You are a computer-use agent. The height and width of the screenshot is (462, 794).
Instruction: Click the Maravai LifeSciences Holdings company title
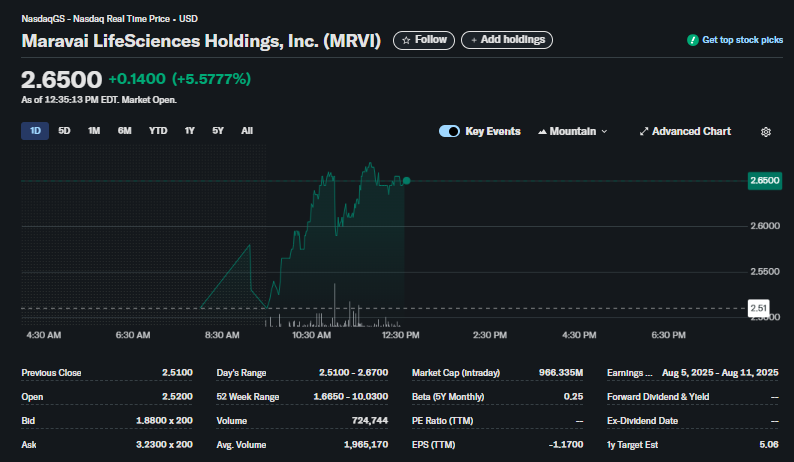pos(201,41)
